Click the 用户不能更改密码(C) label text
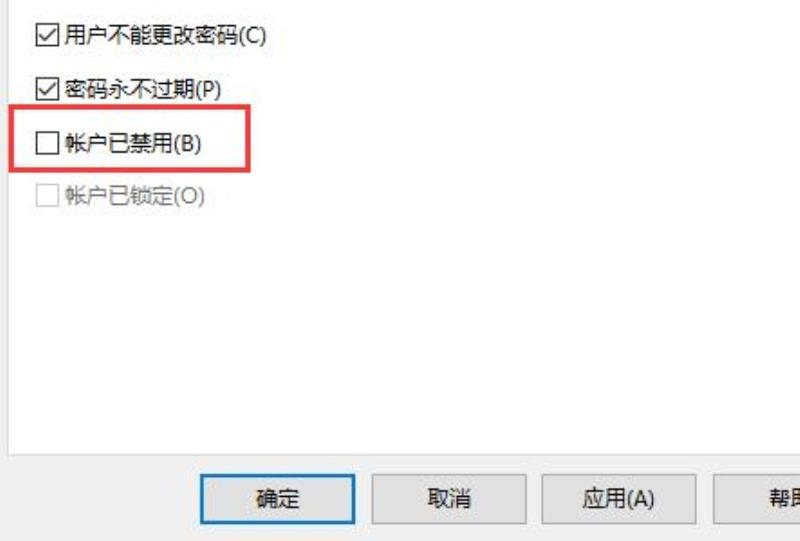The height and width of the screenshot is (541, 800). 165,36
